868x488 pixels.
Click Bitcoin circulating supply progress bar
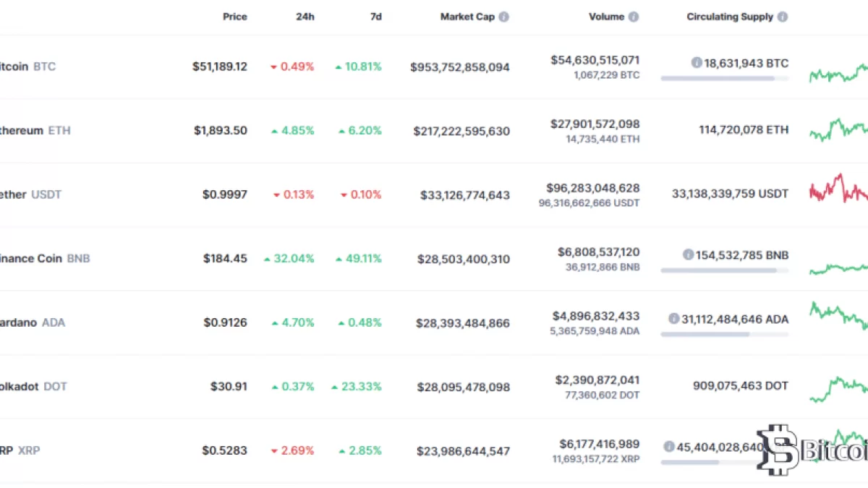pos(724,78)
